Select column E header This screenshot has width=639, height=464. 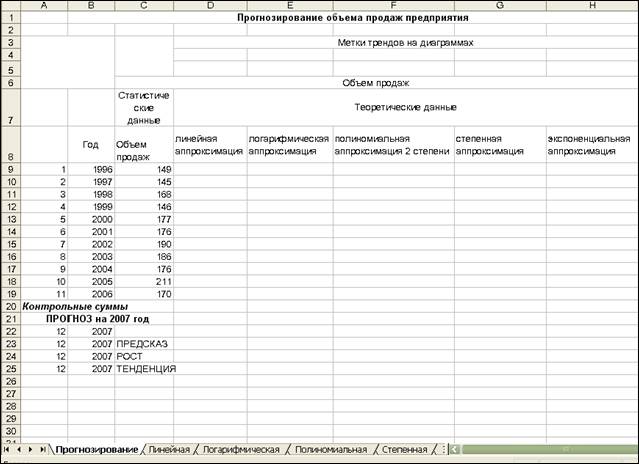pyautogui.click(x=290, y=5)
